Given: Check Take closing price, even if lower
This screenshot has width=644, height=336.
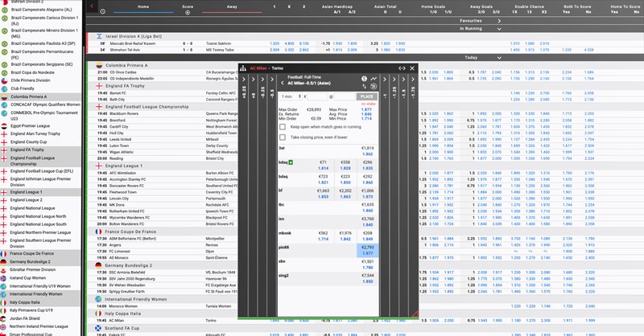Looking at the screenshot, I should coord(284,137).
